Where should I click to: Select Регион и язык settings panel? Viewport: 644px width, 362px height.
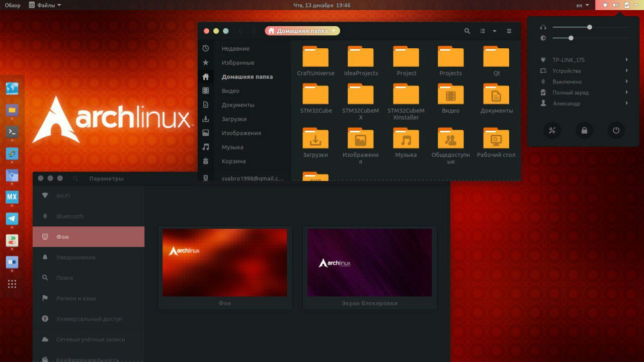[89, 298]
